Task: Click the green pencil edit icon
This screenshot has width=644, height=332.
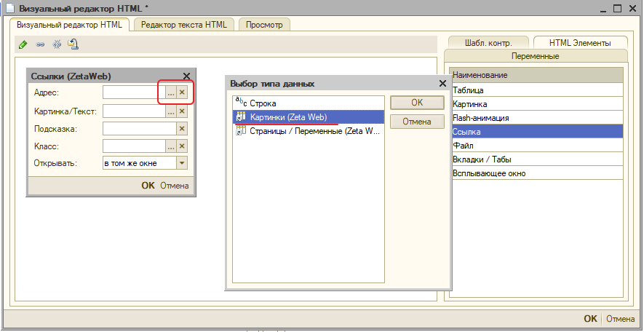Action: 23,44
